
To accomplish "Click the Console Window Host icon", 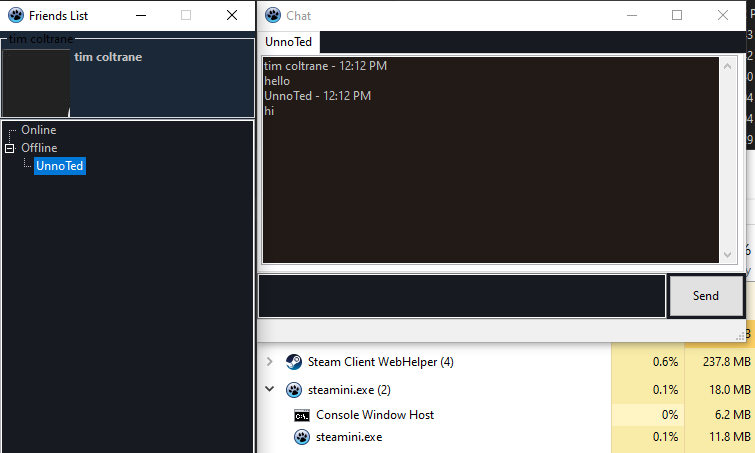I will coord(302,415).
